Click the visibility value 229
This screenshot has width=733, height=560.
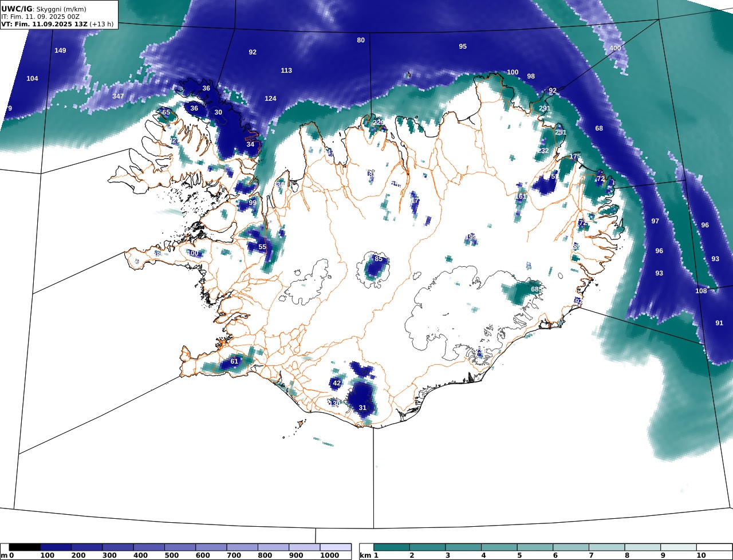379,123
